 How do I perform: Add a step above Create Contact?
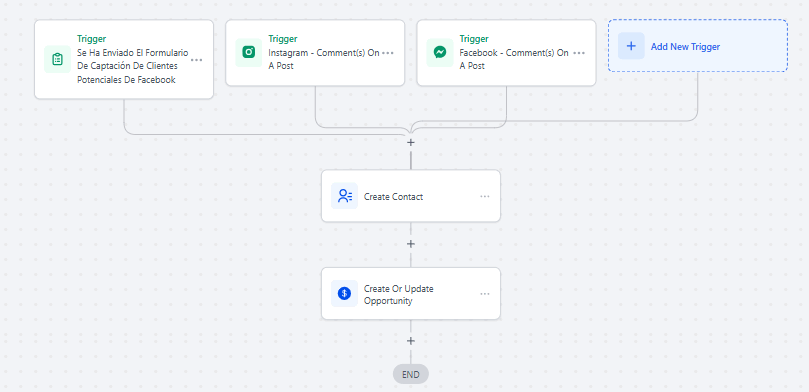411,142
